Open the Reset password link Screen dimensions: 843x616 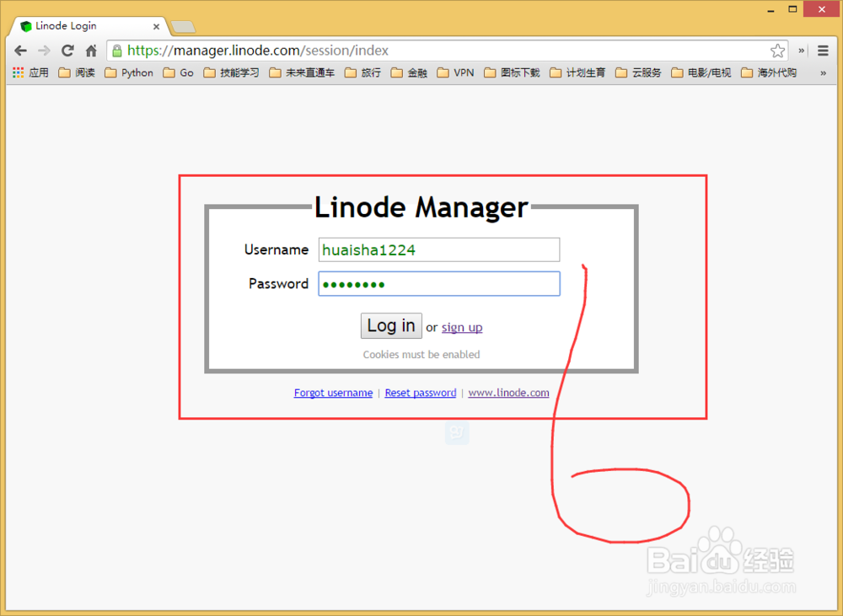click(x=421, y=393)
